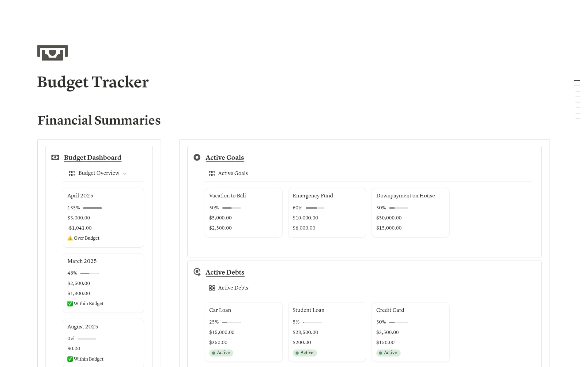Click the Active status tag on Student Loan
588x367 pixels.
[304, 353]
